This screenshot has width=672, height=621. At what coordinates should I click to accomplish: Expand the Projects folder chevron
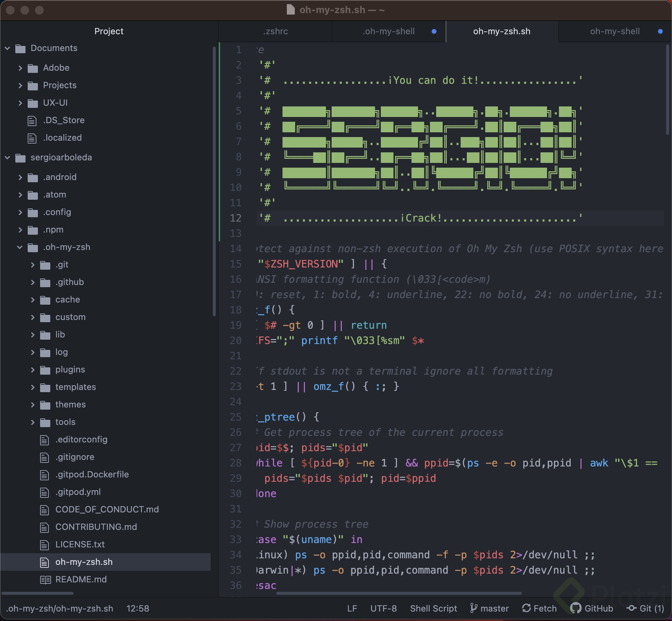pos(20,85)
